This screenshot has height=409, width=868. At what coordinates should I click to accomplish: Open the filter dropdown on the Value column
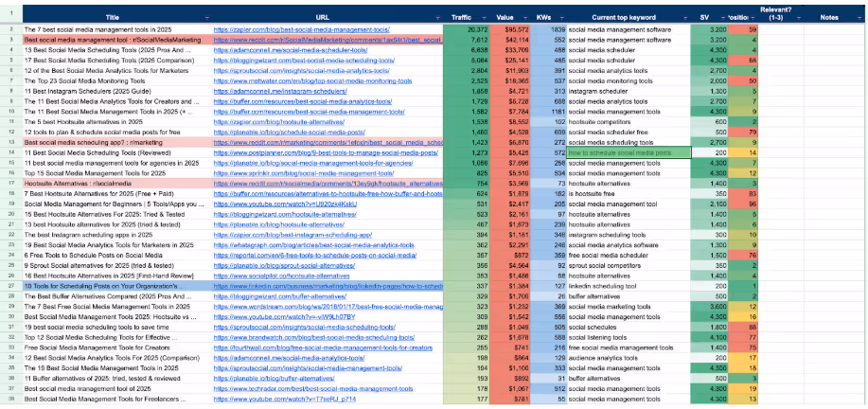point(524,18)
